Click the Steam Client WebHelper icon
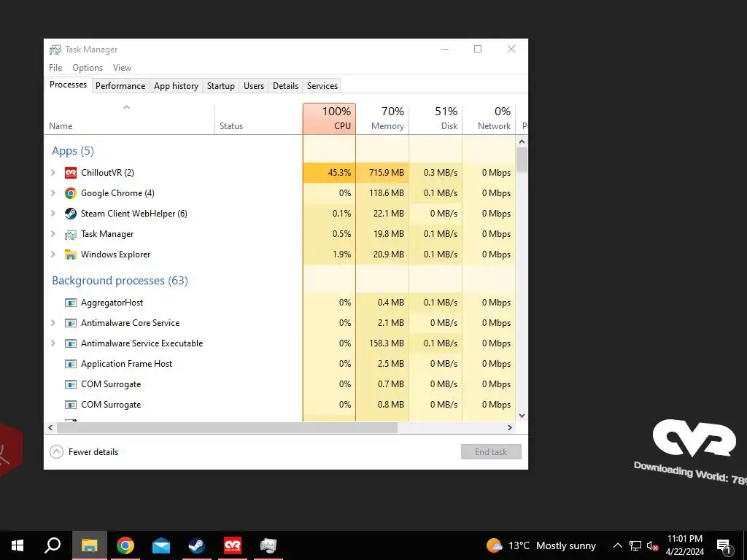The image size is (747, 560). coord(71,214)
